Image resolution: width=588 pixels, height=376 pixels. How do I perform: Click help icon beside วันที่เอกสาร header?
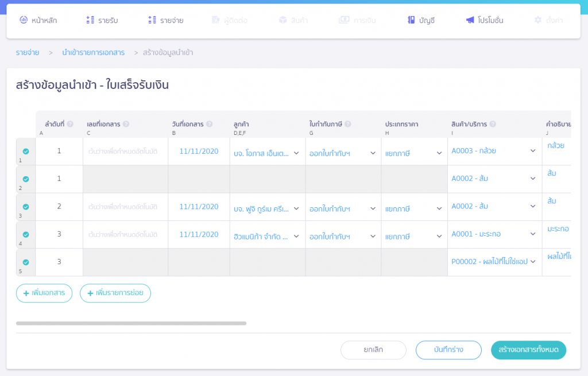(209, 124)
